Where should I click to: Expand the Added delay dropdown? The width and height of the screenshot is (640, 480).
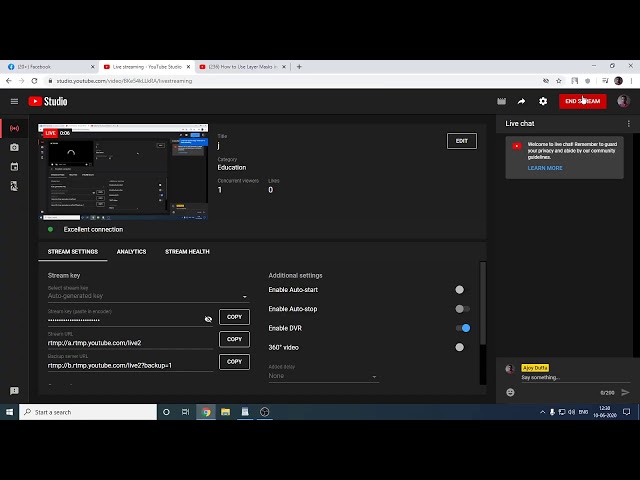pyautogui.click(x=323, y=376)
